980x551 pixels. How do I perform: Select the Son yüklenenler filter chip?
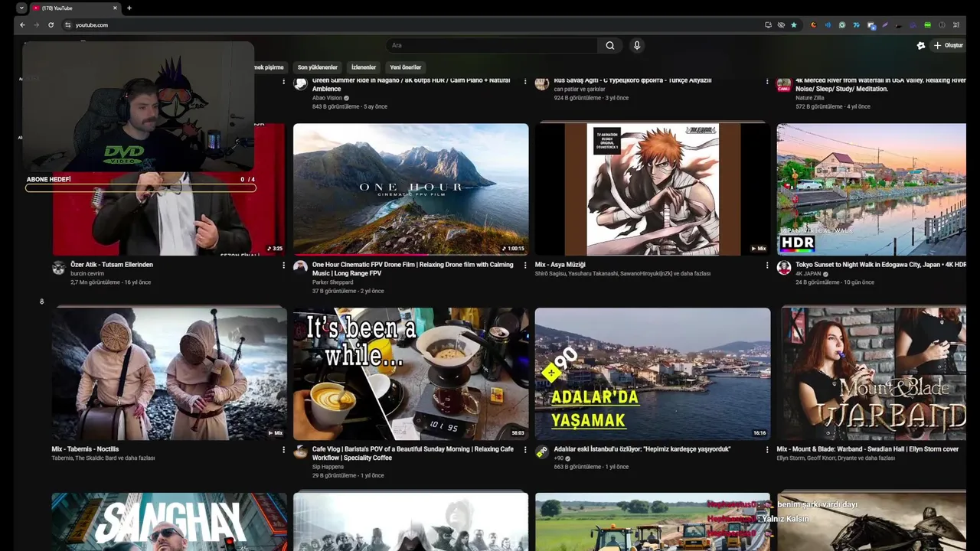(x=317, y=67)
